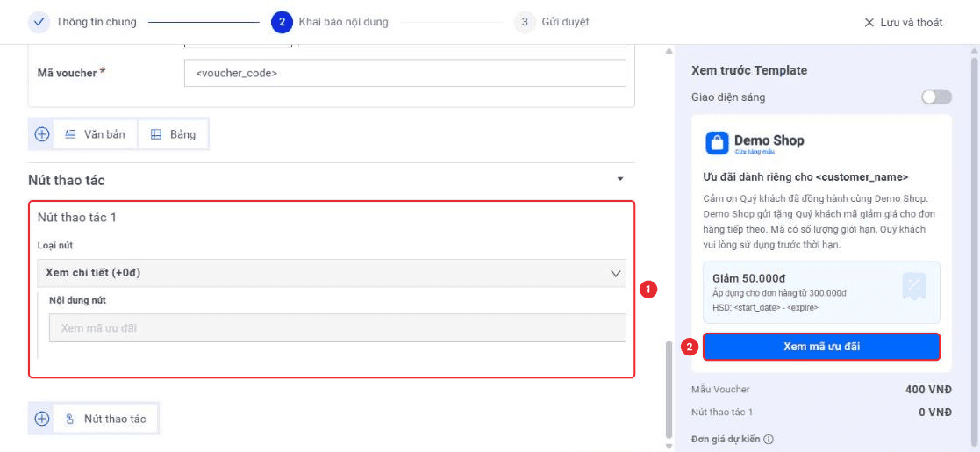The height and width of the screenshot is (452, 980).
Task: Click the Xem trước Template heading
Action: click(748, 70)
